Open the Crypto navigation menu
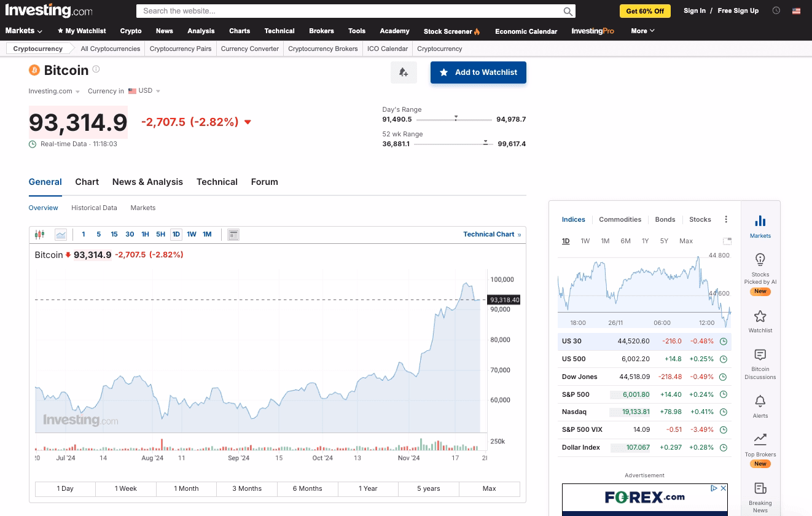This screenshot has height=516, width=812. (x=131, y=31)
